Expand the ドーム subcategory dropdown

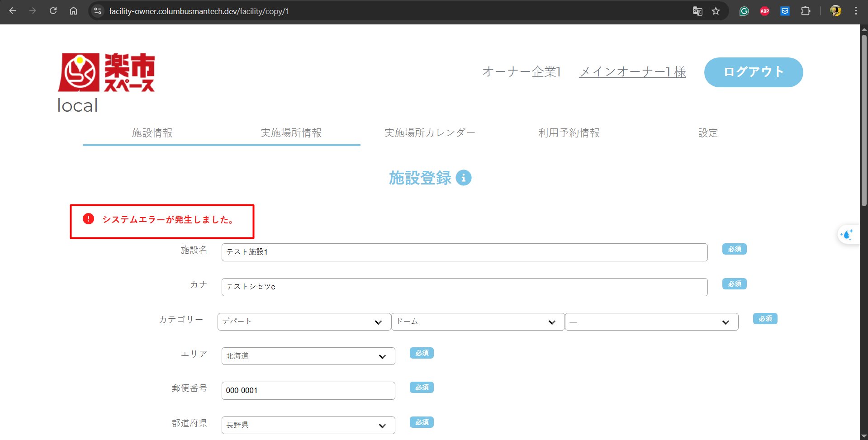478,322
